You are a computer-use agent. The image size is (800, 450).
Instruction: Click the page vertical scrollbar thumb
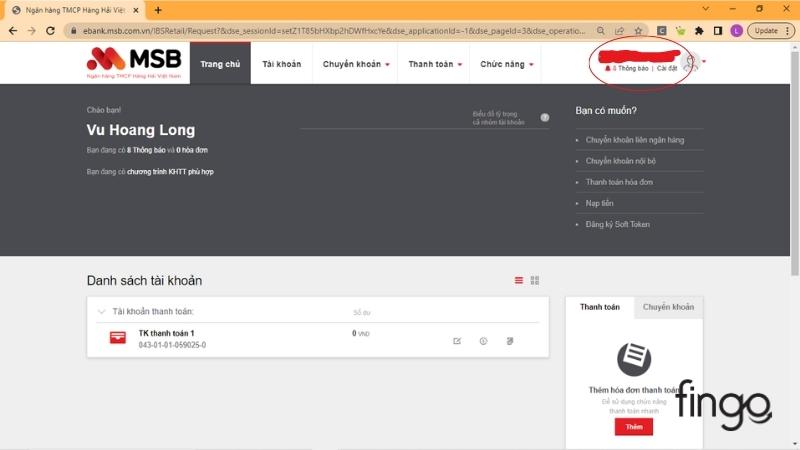click(794, 162)
